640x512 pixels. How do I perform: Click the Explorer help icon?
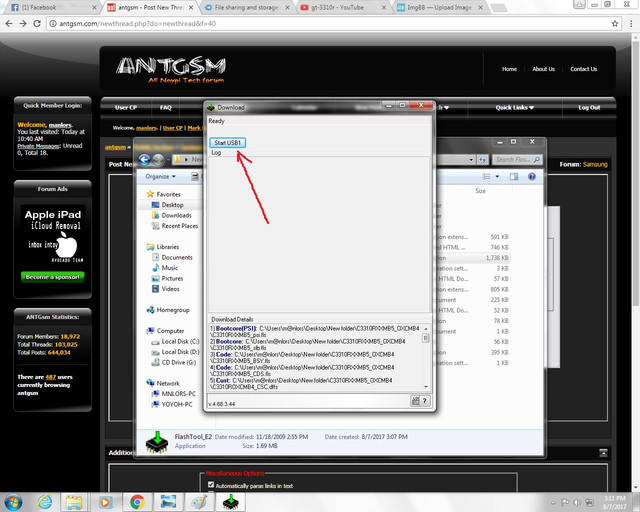click(532, 176)
